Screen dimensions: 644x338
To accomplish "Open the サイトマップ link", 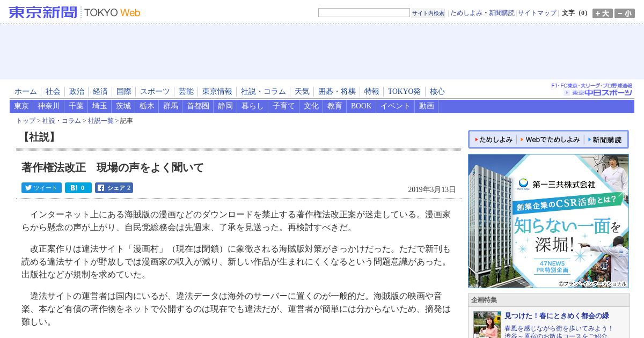I will [537, 13].
